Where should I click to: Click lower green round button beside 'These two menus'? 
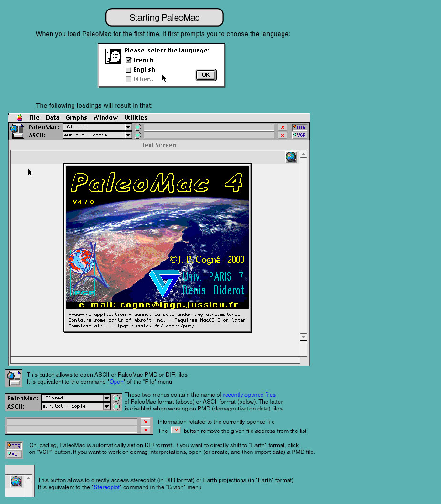pyautogui.click(x=116, y=407)
